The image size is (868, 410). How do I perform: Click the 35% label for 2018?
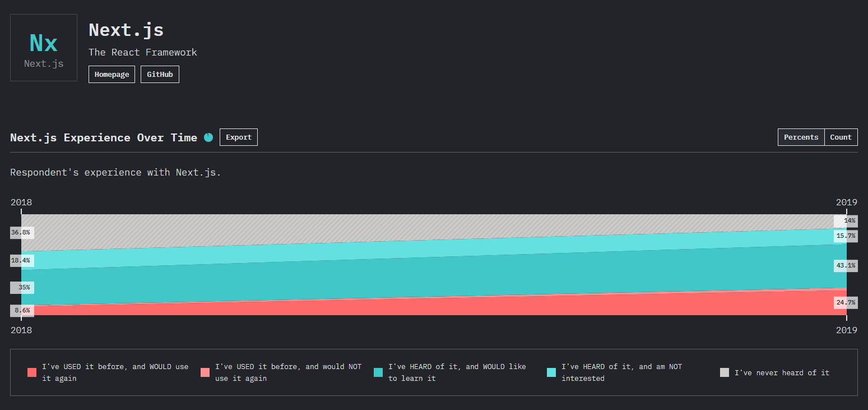click(22, 288)
